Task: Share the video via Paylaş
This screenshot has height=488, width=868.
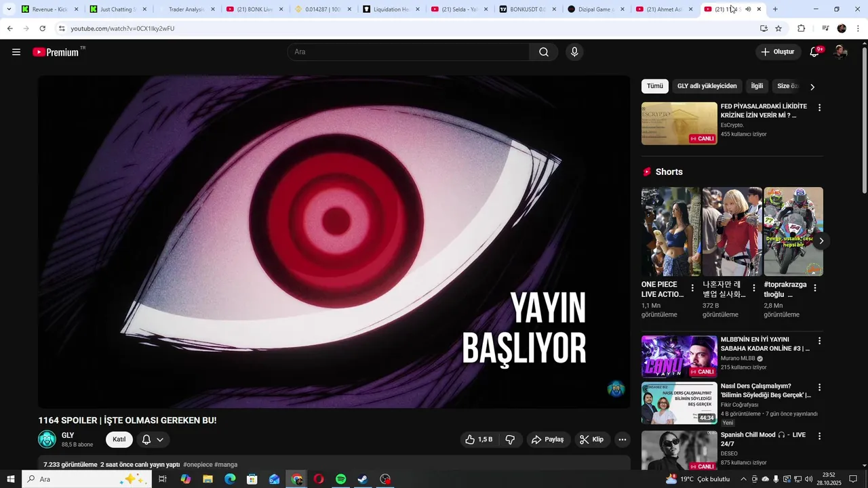Action: (x=548, y=440)
